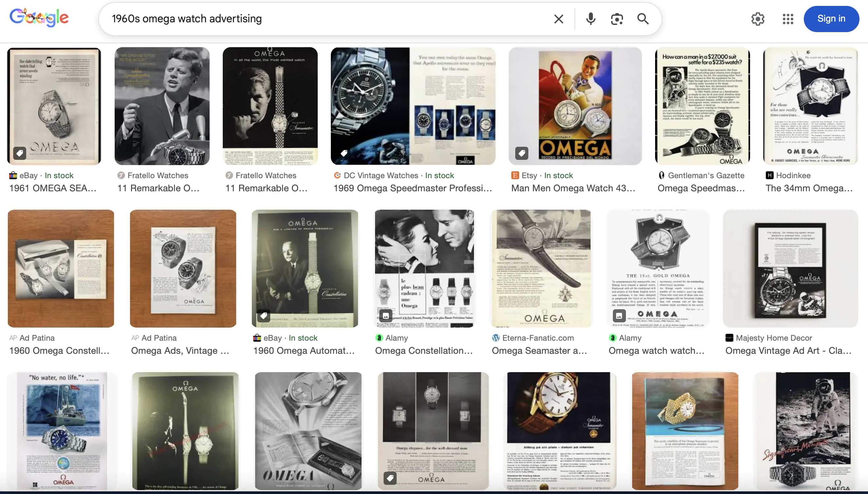This screenshot has height=494, width=868.
Task: Click the Sign in button
Action: point(831,19)
